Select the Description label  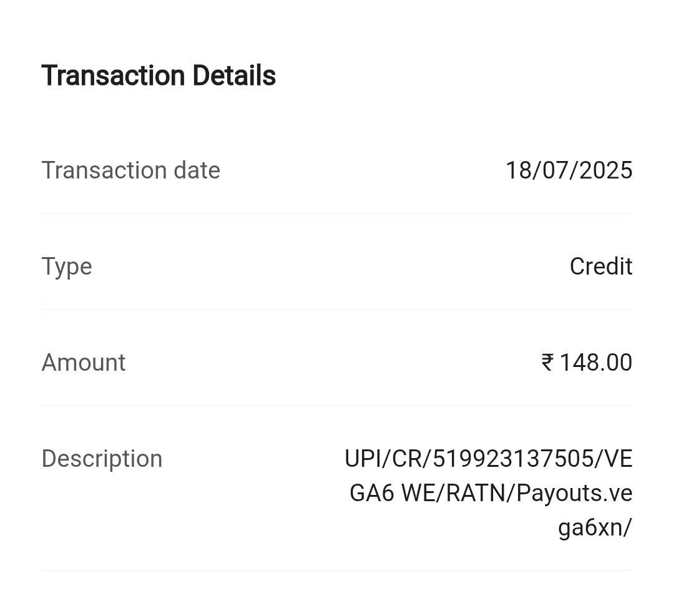point(102,459)
